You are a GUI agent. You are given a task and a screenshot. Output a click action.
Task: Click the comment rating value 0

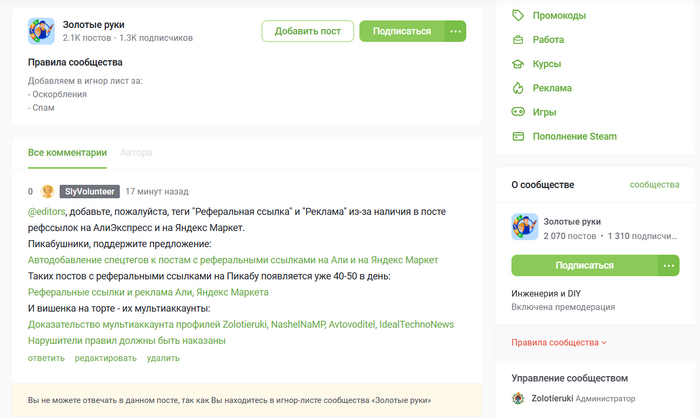[30, 192]
